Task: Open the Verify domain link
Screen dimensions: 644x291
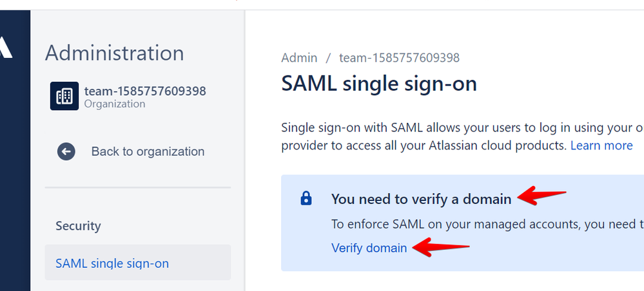Action: click(369, 248)
